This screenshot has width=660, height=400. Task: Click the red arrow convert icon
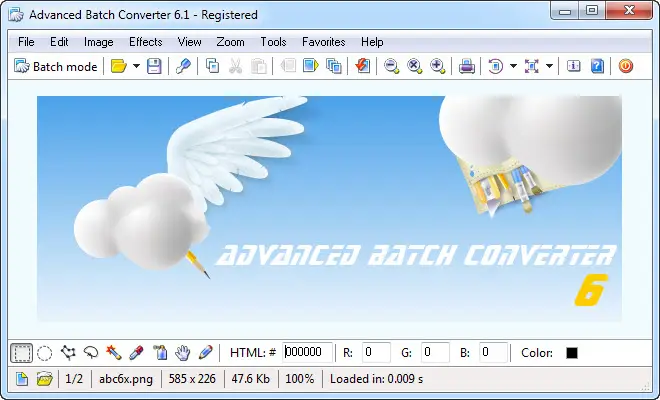pos(362,66)
